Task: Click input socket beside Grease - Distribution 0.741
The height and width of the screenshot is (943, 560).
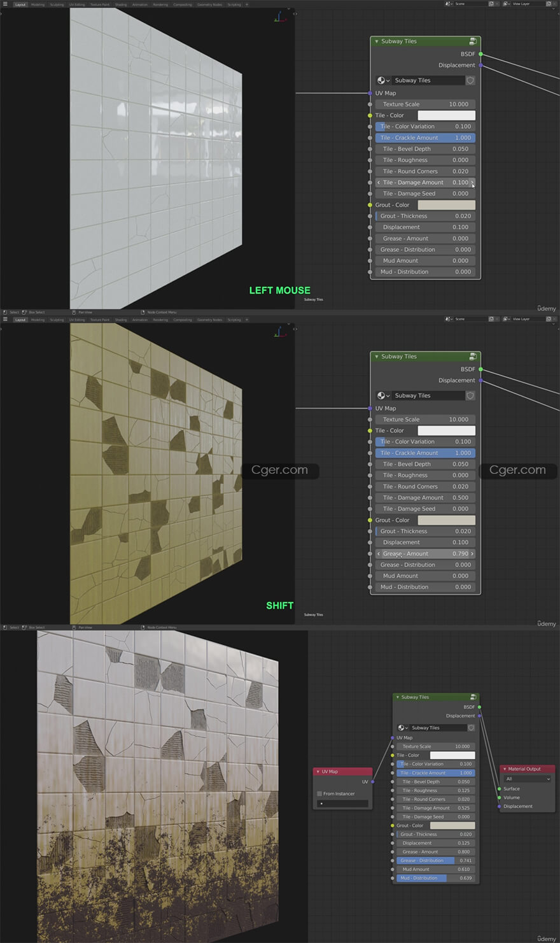Action: coord(393,861)
